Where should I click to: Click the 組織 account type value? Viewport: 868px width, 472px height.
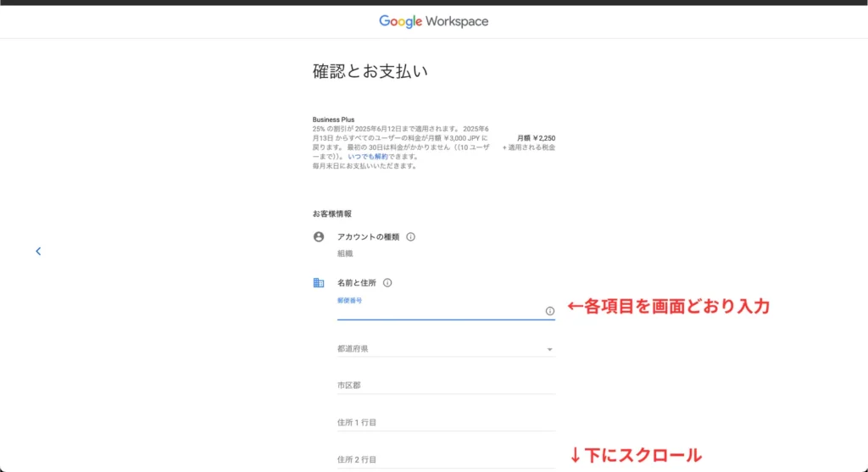tap(346, 253)
